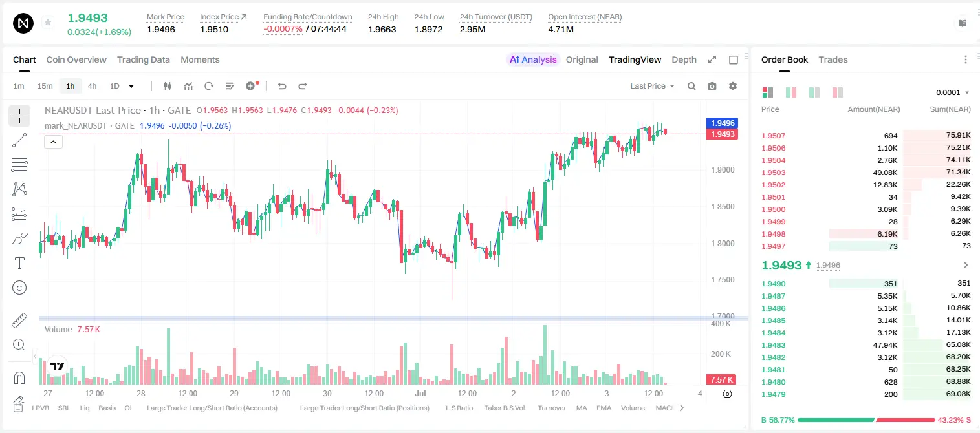Screen dimensions: 980x433
Task: Expand the 0.0001 price precision dropdown
Action: point(953,92)
